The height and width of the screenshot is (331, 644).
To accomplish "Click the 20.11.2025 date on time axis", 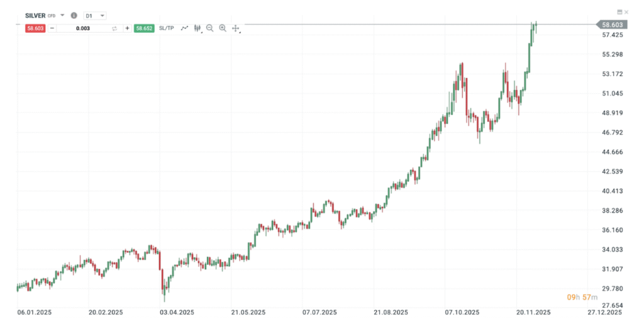I will [534, 312].
